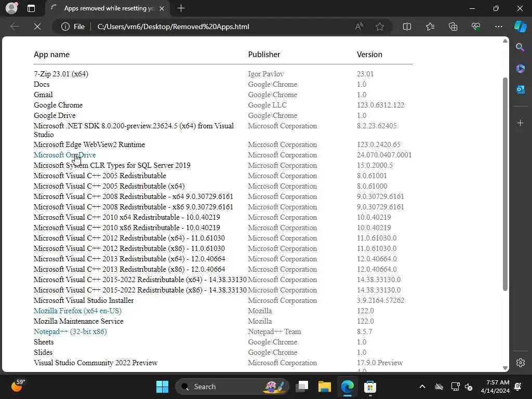Image resolution: width=532 pixels, height=399 pixels.
Task: Open Settings and more menu
Action: (x=498, y=26)
